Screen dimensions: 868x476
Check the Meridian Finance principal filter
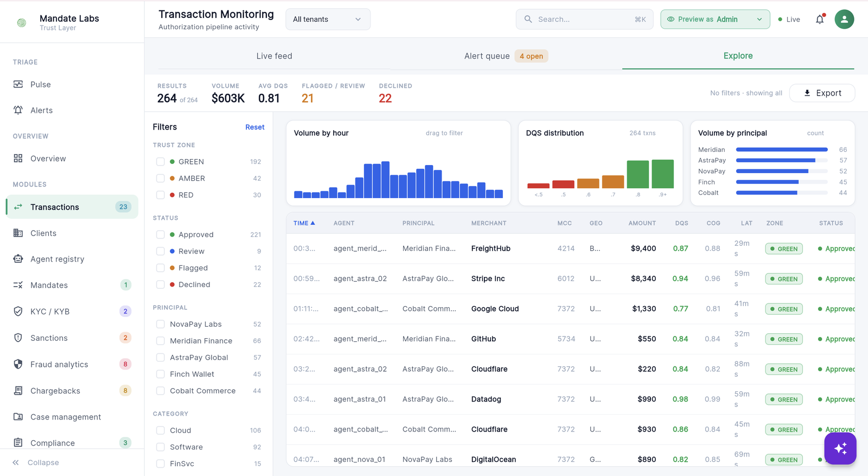pyautogui.click(x=160, y=341)
